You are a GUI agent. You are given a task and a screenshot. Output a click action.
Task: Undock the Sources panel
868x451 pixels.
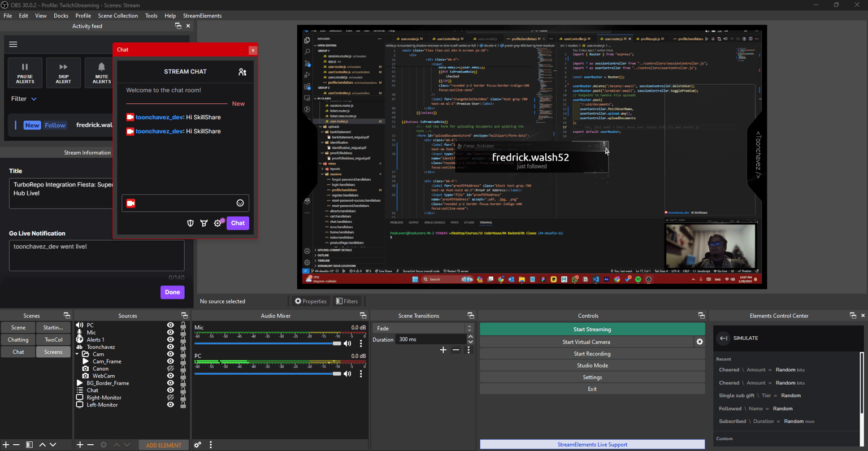184,315
